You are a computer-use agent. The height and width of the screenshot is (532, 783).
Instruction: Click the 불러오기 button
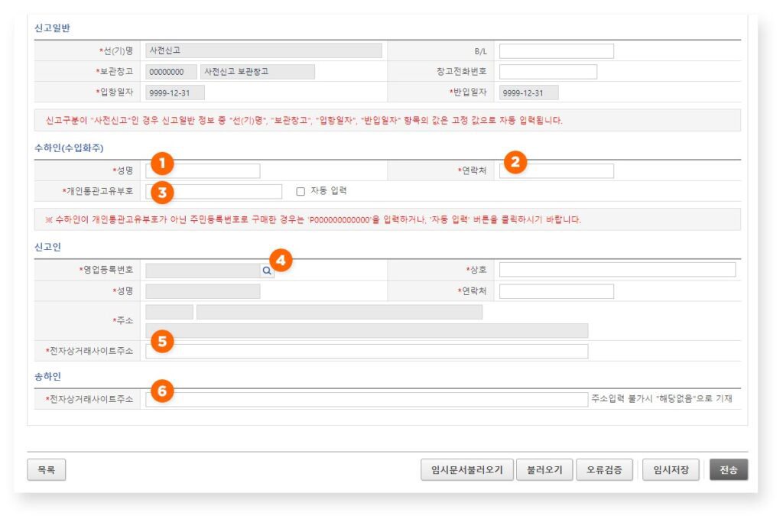544,469
